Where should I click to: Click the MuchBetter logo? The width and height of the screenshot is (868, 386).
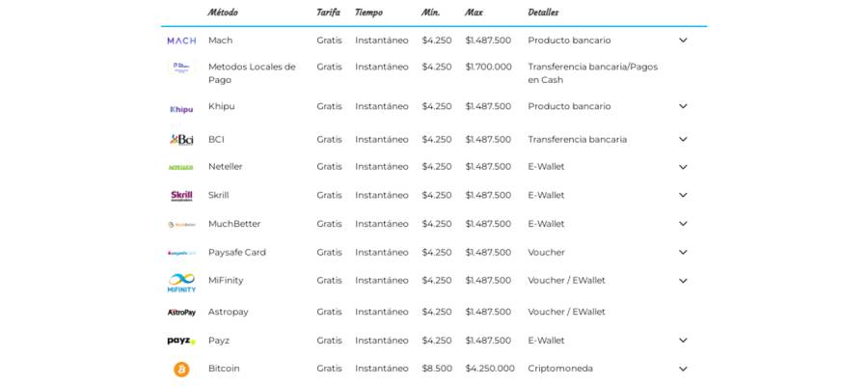pos(181,224)
